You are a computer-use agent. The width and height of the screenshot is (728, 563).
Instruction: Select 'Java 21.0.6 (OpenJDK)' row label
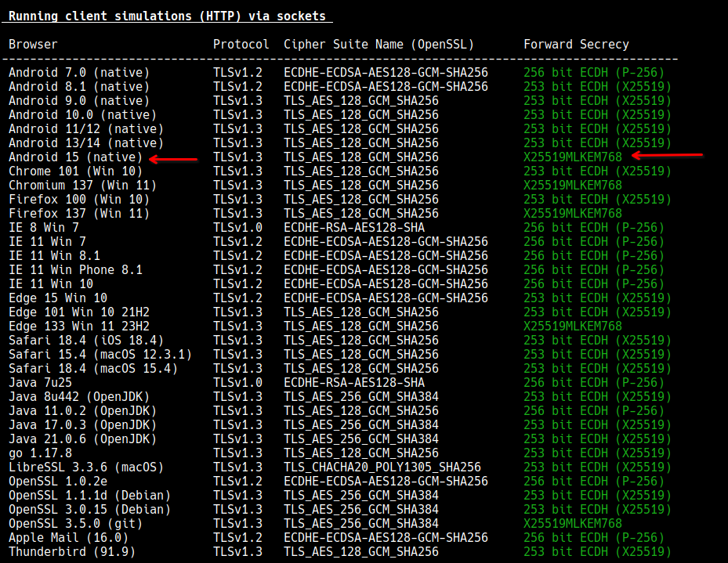tap(82, 439)
